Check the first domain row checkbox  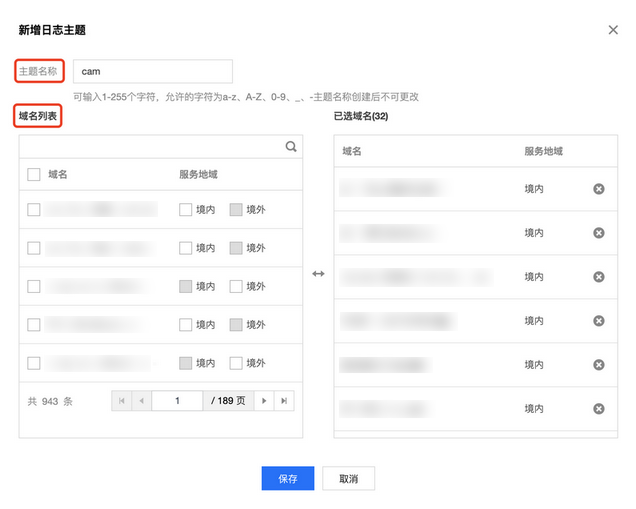click(34, 210)
